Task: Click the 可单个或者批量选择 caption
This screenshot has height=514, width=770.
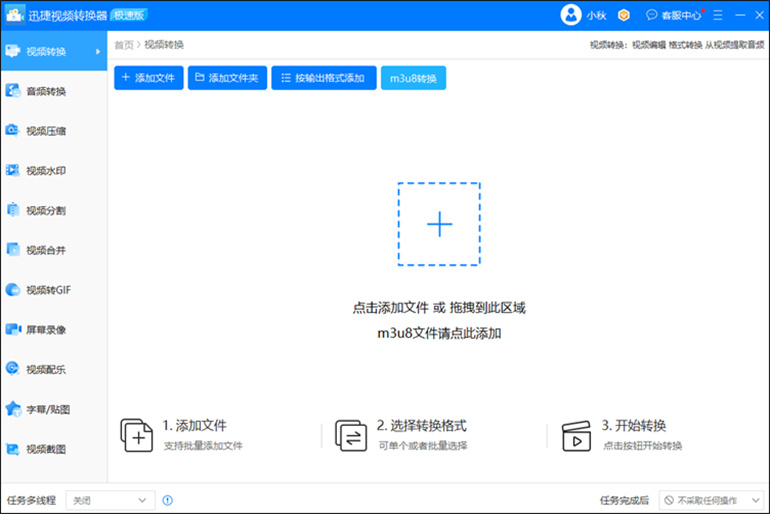Action: pos(423,446)
